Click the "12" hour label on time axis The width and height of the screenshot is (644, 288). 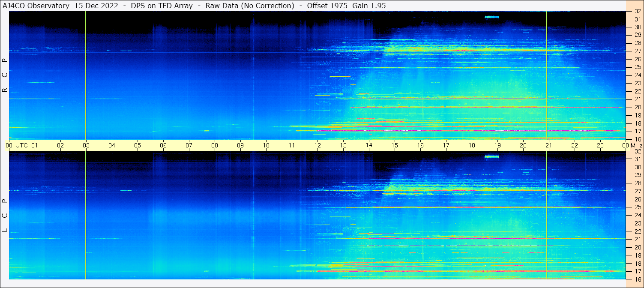(x=318, y=145)
